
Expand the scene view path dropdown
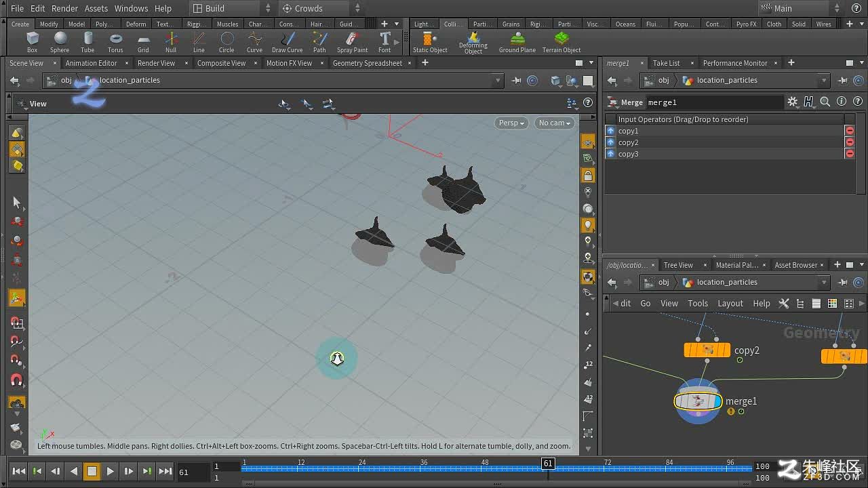point(498,80)
